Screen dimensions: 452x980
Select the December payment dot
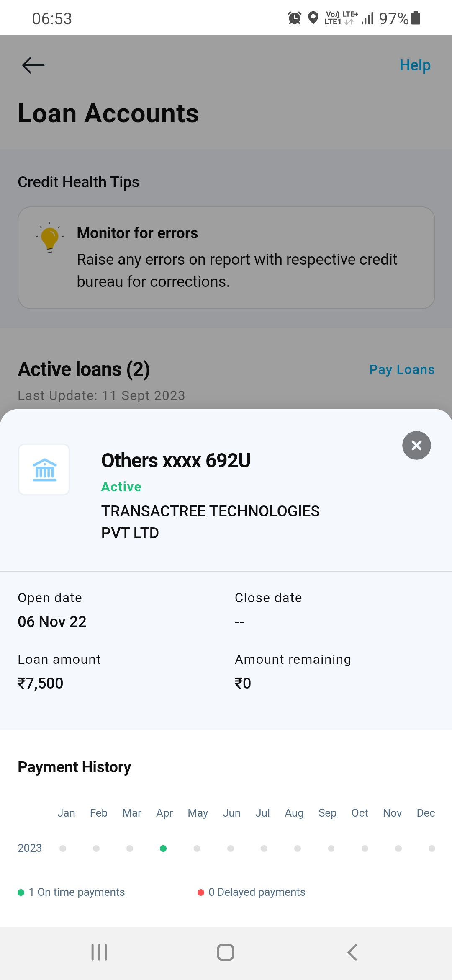432,848
